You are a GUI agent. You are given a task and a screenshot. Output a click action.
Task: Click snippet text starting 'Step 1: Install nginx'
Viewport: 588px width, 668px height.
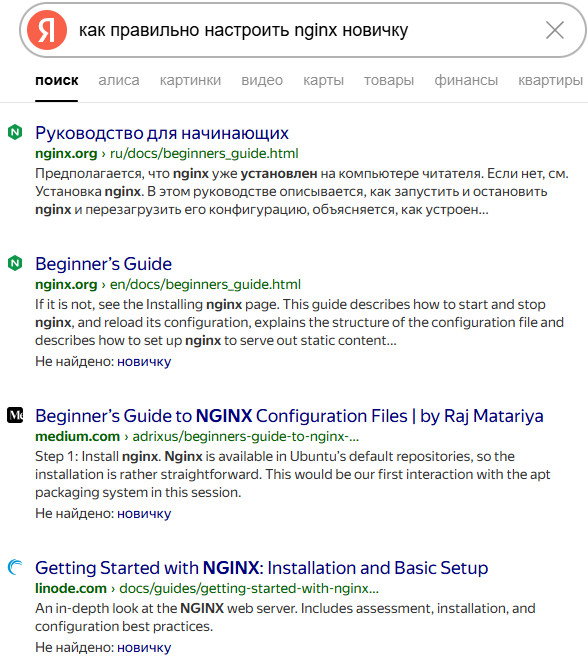click(293, 474)
